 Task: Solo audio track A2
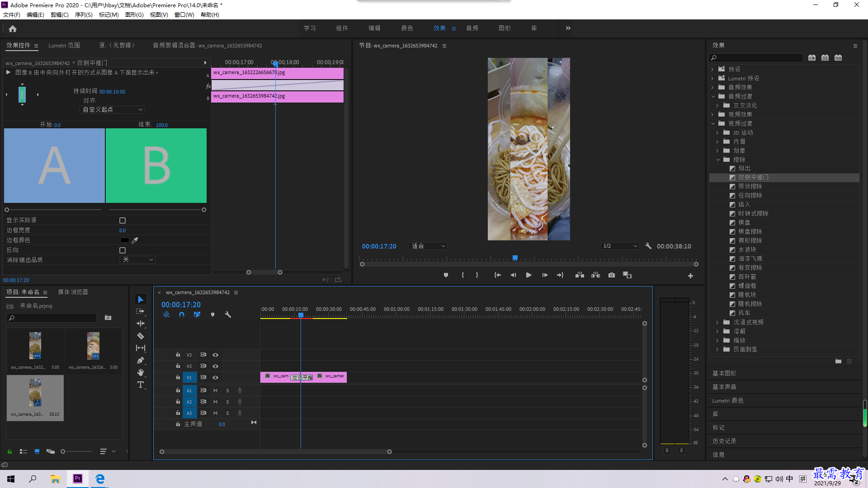(x=227, y=402)
